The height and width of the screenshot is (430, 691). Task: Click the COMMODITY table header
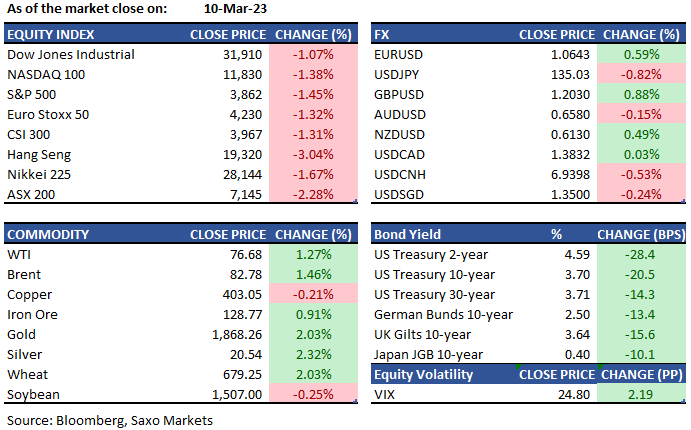coord(46,234)
